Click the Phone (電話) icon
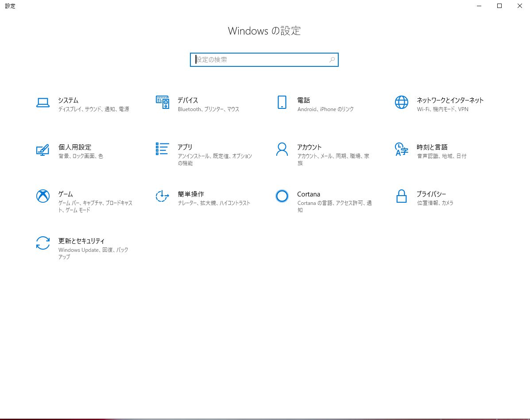Screen dimensions: 530x420 point(282,102)
